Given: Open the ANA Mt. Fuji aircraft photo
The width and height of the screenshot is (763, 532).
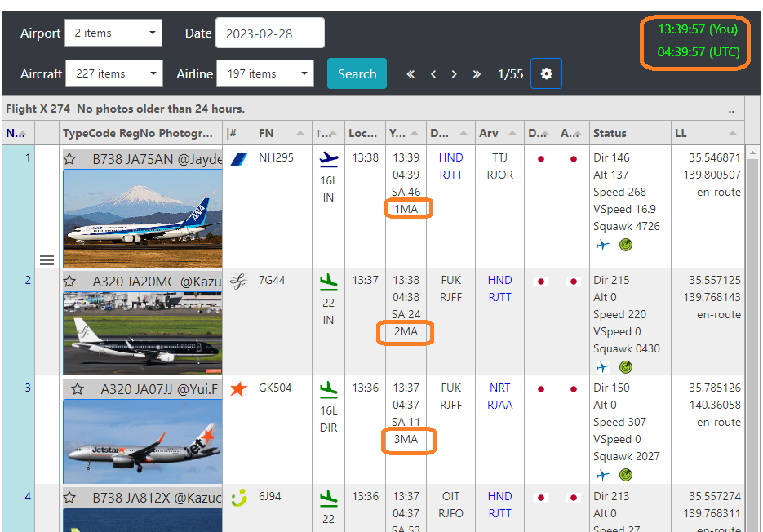Looking at the screenshot, I should click(143, 218).
